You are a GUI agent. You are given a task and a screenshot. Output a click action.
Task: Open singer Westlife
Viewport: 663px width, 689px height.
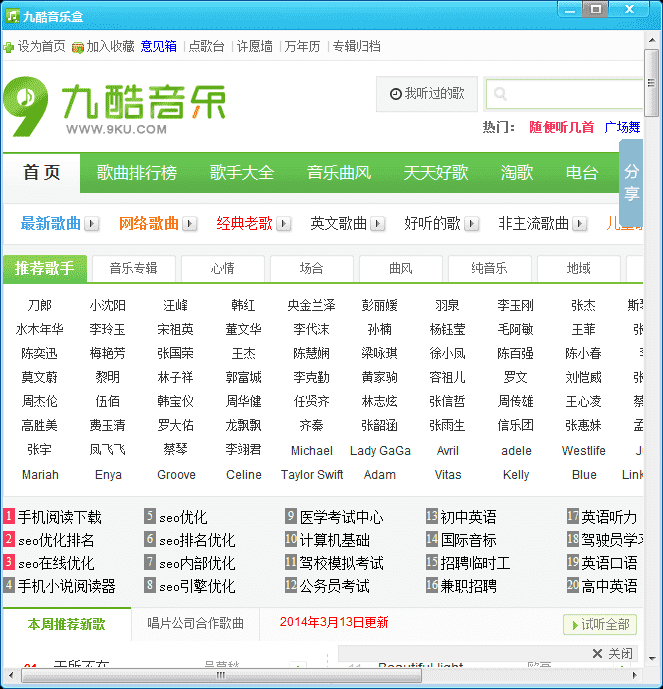tap(583, 451)
